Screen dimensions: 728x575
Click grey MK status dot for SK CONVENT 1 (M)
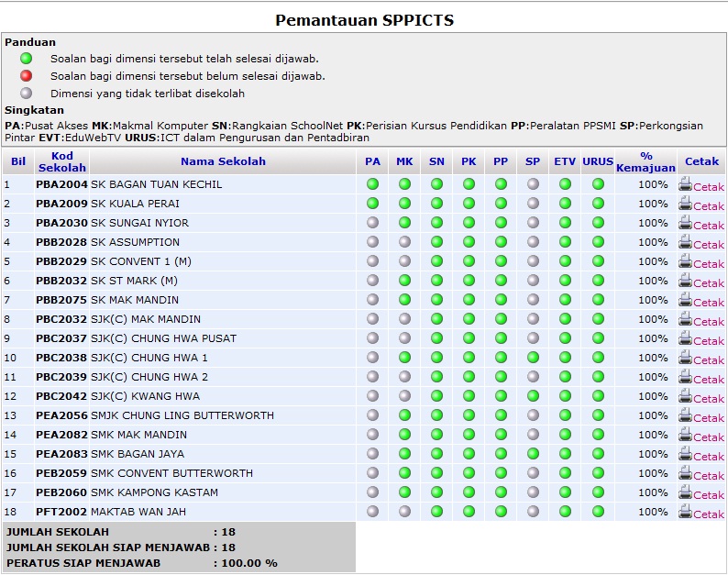pyautogui.click(x=405, y=261)
